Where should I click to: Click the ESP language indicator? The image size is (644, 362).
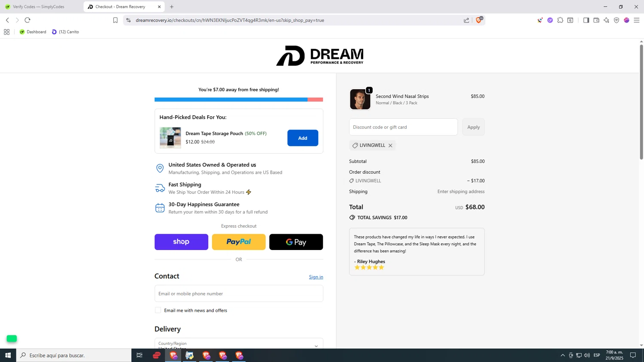[x=597, y=355]
